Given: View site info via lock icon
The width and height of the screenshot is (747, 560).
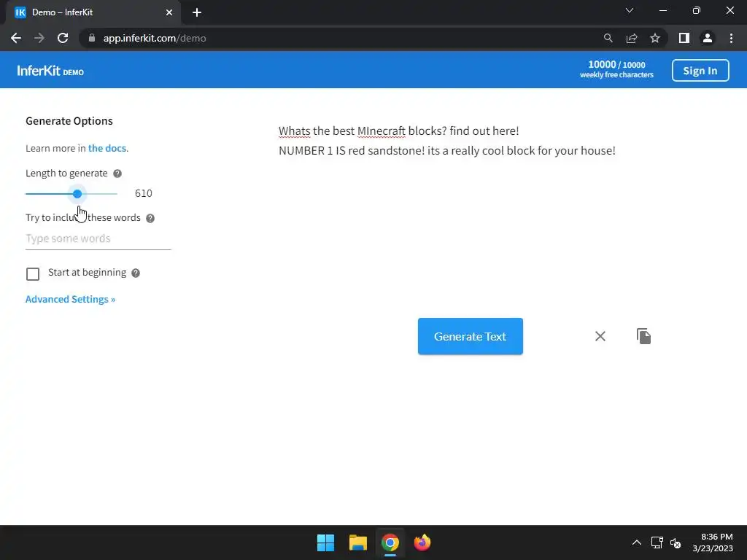Looking at the screenshot, I should point(92,38).
